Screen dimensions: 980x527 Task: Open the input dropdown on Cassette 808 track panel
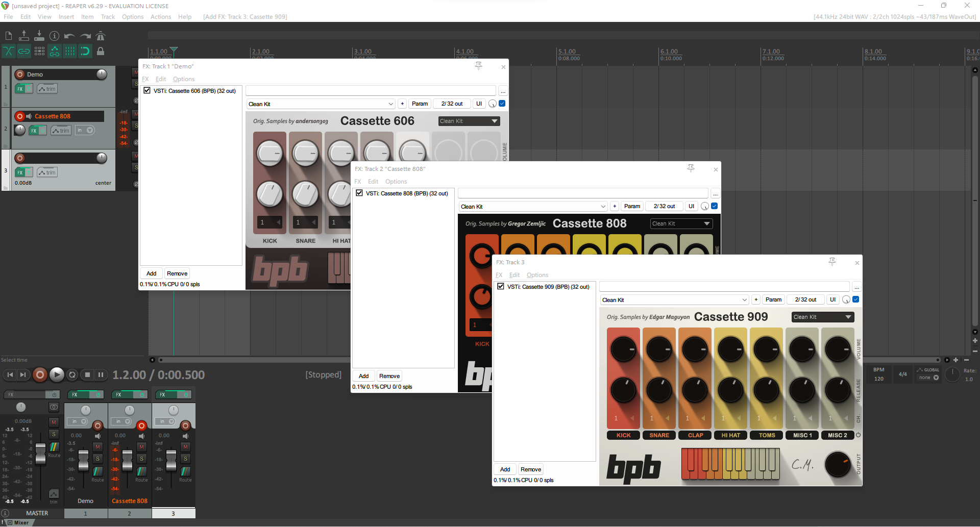[x=85, y=131]
